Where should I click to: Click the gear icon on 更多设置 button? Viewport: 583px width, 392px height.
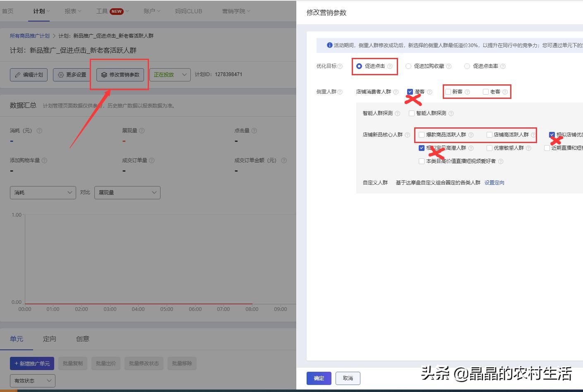[60, 74]
